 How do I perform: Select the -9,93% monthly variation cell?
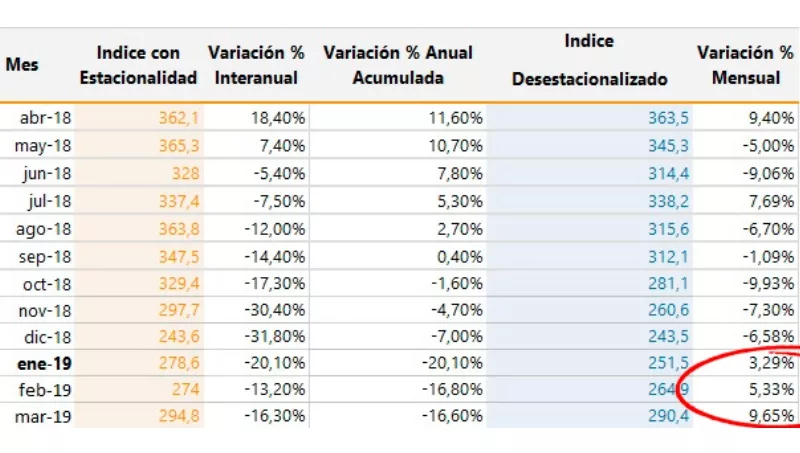(x=769, y=281)
